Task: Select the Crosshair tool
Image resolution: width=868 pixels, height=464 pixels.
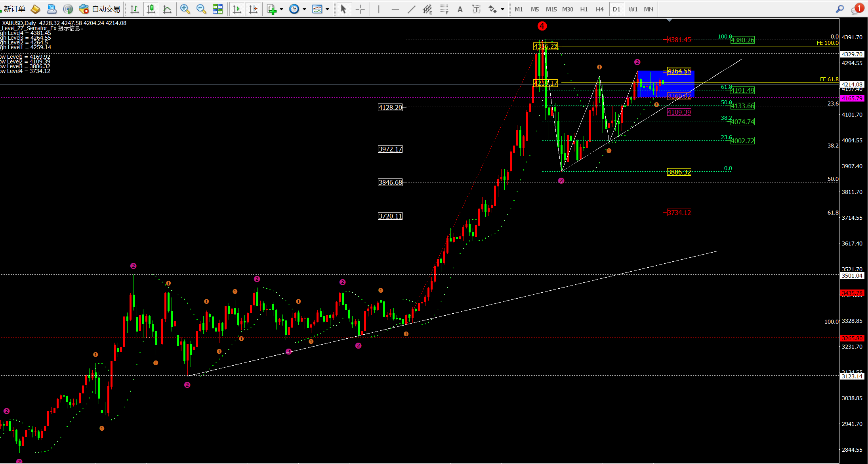Action: 360,9
